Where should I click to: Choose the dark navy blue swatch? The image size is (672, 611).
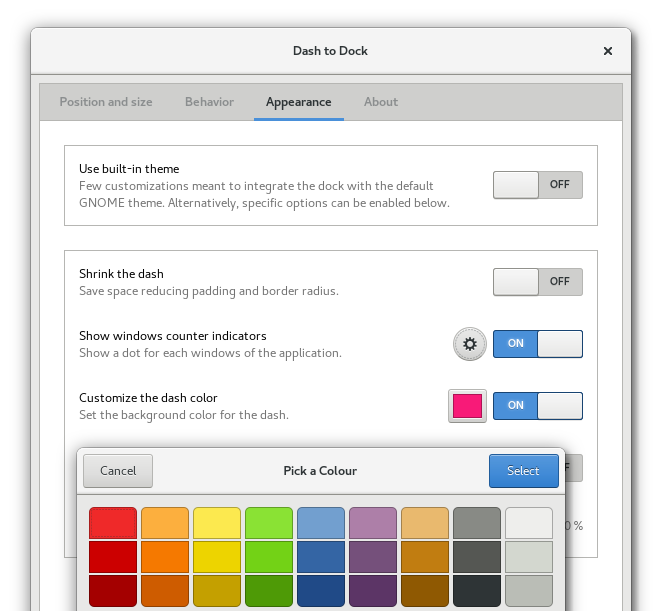pos(321,591)
